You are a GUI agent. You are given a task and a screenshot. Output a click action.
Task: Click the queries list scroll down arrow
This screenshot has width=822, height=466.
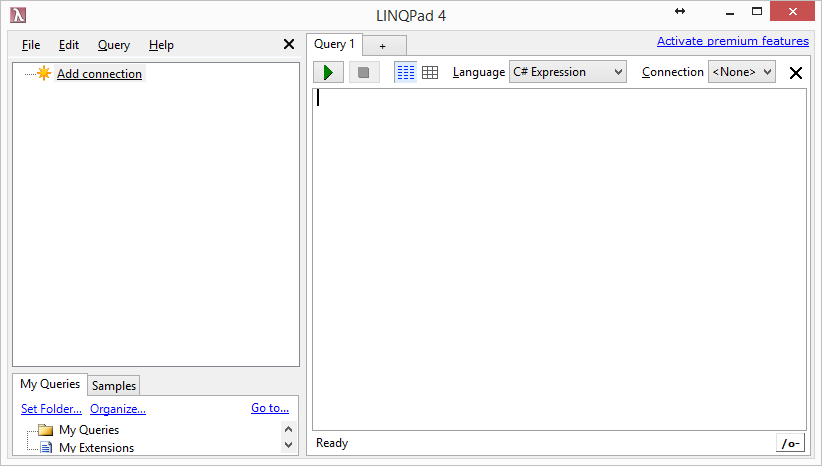(288, 445)
